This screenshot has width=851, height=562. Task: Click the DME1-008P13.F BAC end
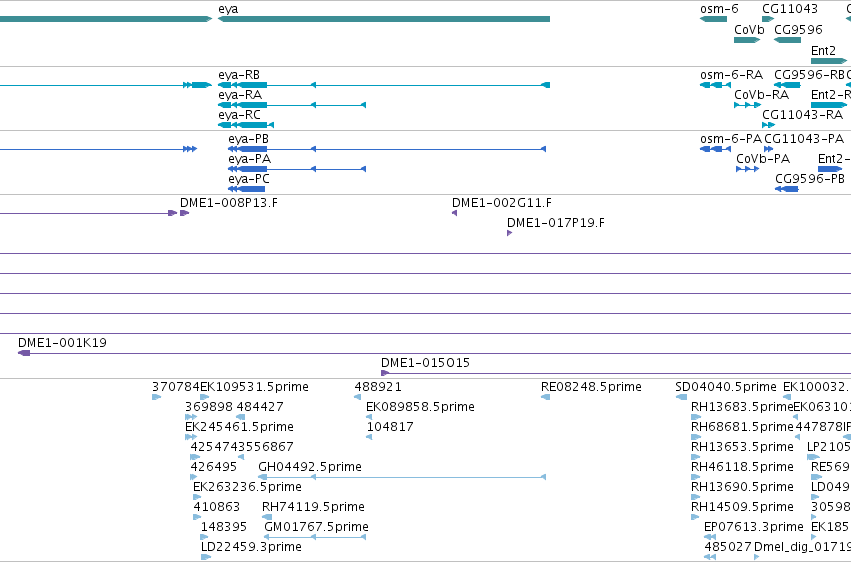click(x=185, y=213)
